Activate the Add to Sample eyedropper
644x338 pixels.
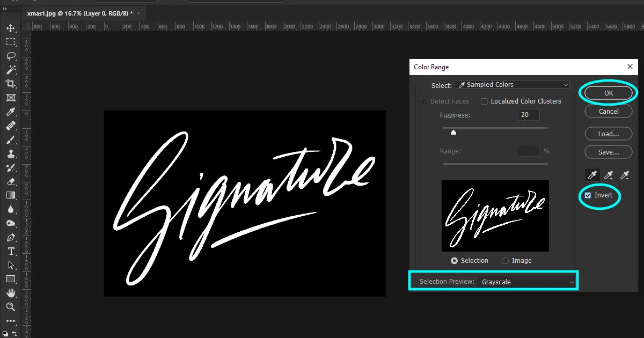[608, 175]
